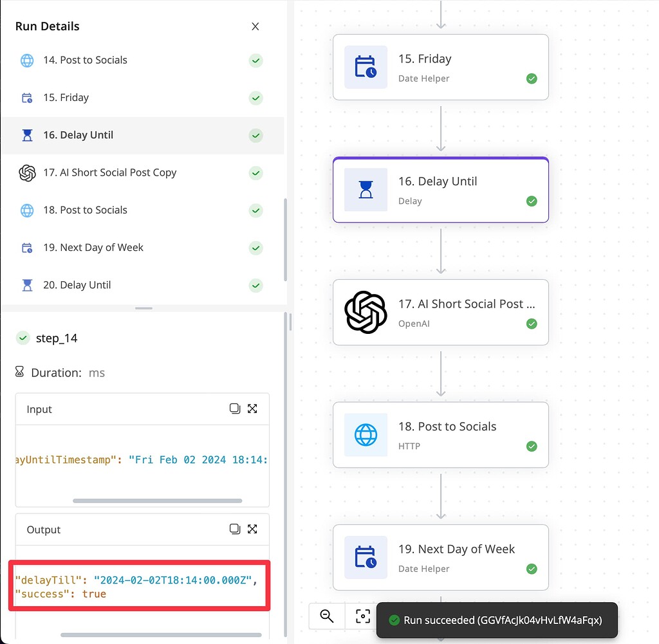Select 17. AI Short Social Post Copy step
The height and width of the screenshot is (644, 659).
point(109,172)
